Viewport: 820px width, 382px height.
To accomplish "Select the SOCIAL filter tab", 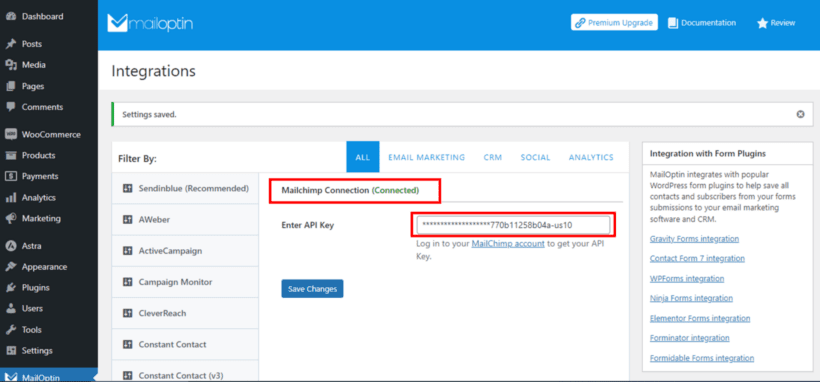I will (535, 157).
